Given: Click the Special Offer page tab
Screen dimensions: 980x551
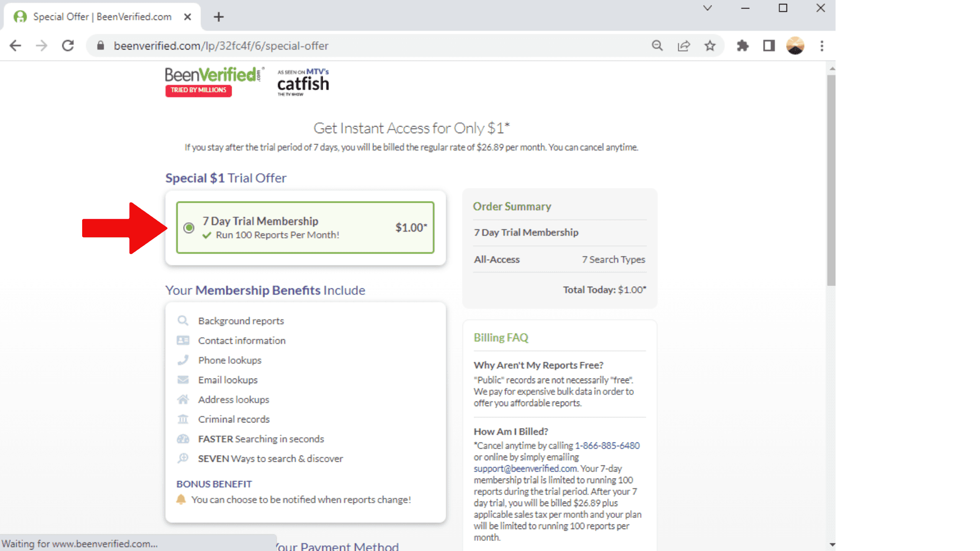Looking at the screenshot, I should click(x=101, y=16).
